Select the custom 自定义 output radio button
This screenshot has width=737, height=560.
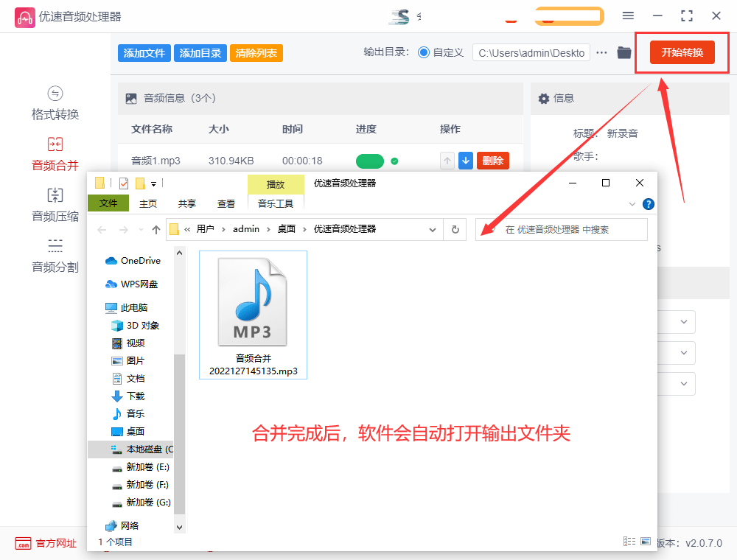pyautogui.click(x=424, y=52)
